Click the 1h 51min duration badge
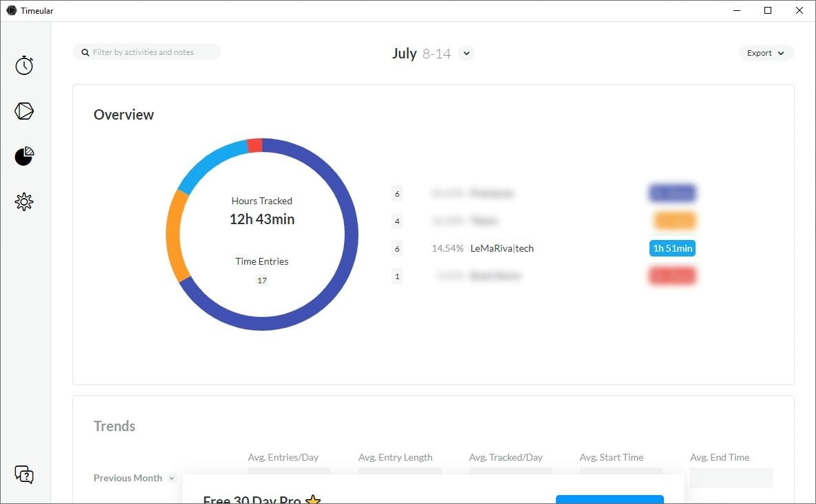The height and width of the screenshot is (504, 816). pyautogui.click(x=672, y=248)
